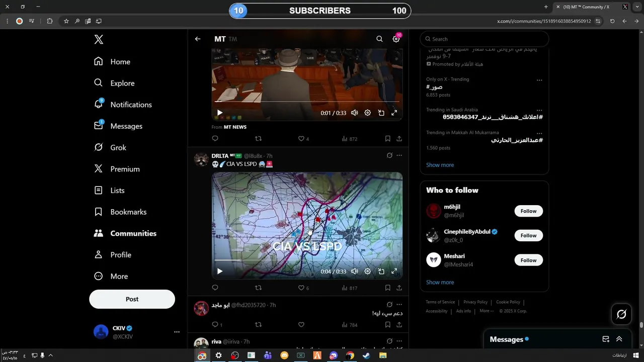The width and height of the screenshot is (644, 362).
Task: Open options for the صور trending topic
Action: (539, 80)
